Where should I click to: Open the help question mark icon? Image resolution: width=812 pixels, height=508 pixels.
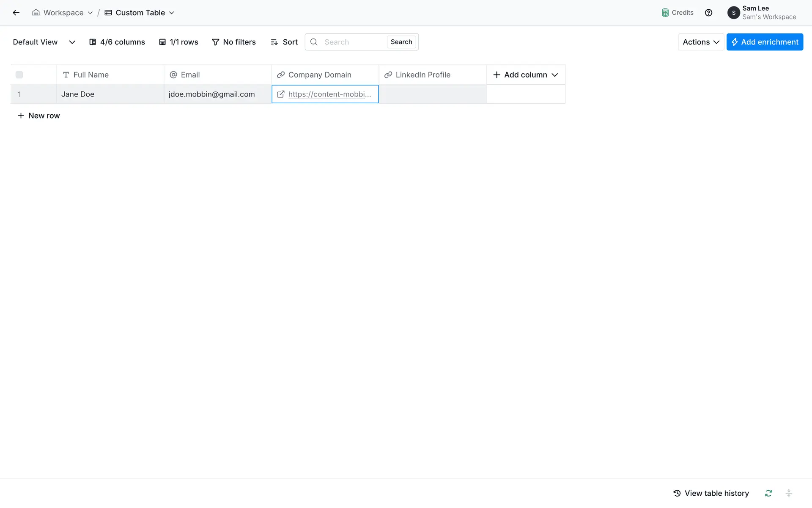coord(709,13)
